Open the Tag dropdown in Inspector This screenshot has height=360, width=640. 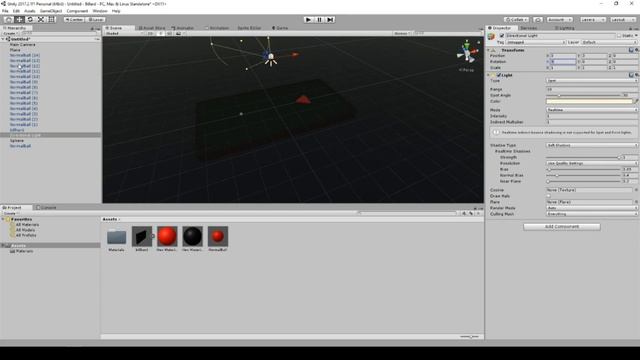coord(536,42)
